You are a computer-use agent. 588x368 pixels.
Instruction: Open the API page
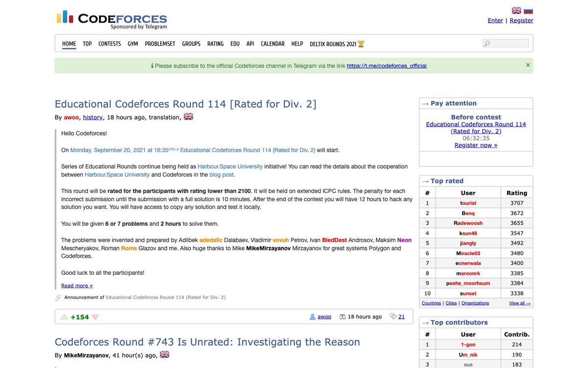pyautogui.click(x=250, y=44)
